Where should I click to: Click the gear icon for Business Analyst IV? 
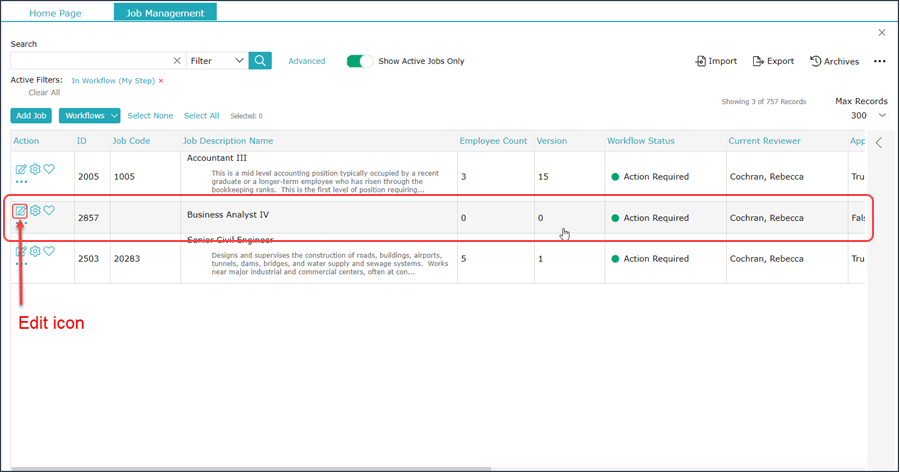point(35,211)
